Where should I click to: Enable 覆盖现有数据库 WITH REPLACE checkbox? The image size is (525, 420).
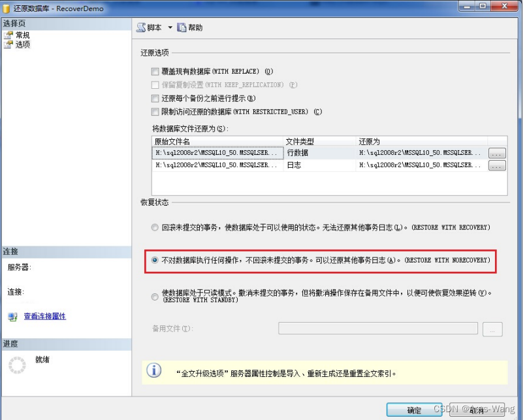155,71
